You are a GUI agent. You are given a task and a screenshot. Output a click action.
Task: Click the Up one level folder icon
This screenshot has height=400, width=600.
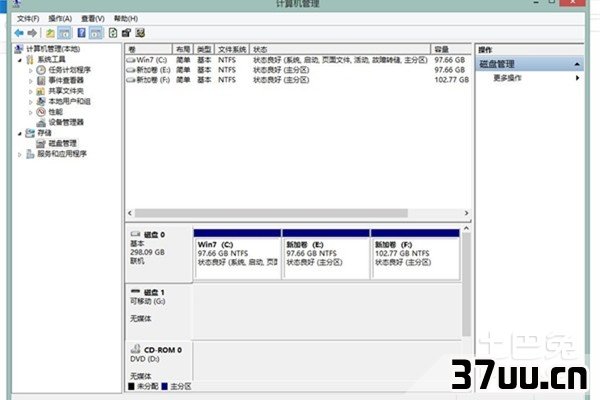[x=50, y=33]
